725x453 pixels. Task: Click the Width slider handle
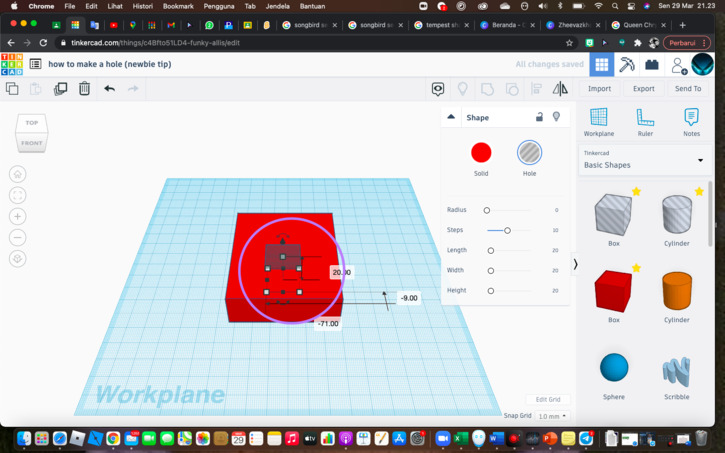[x=491, y=271]
